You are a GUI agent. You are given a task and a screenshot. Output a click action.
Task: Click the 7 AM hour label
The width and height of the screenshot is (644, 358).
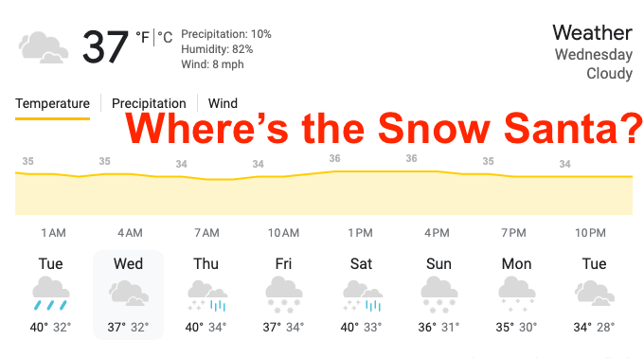(207, 233)
